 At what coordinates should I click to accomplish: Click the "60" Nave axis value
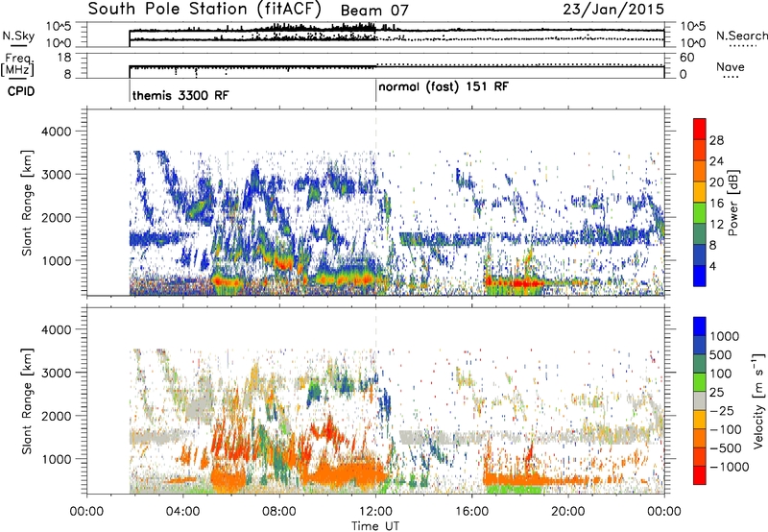click(686, 58)
